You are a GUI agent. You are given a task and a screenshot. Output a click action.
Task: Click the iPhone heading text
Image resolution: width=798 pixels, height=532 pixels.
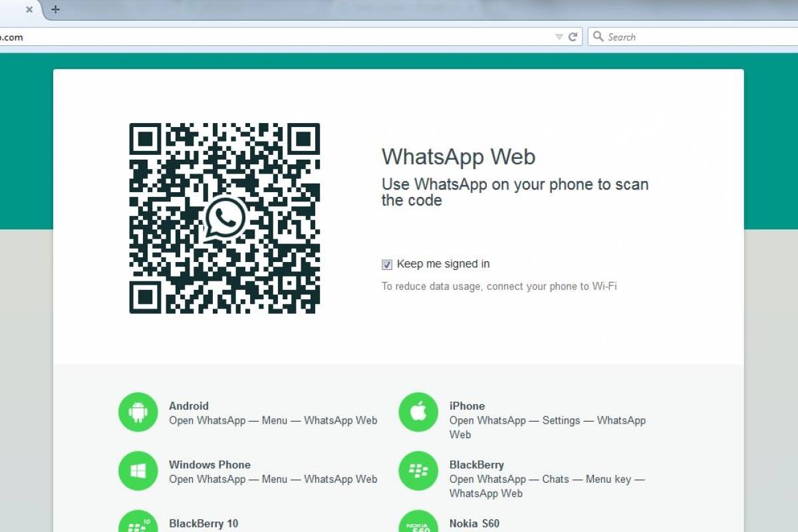click(467, 406)
